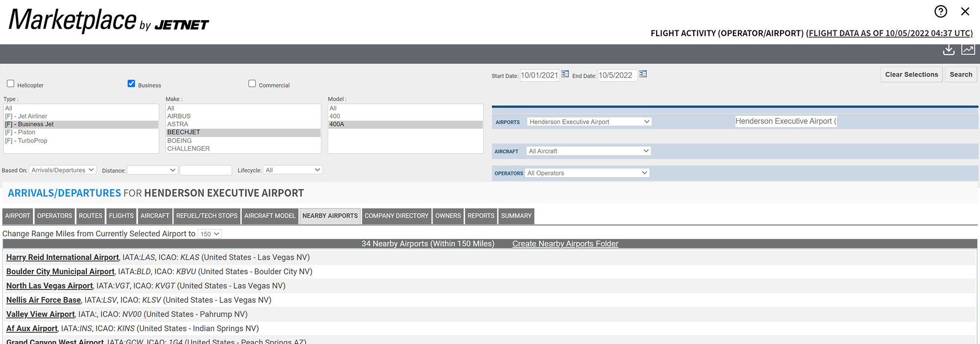Open the All Operators dropdown
980x344 pixels.
click(x=587, y=173)
